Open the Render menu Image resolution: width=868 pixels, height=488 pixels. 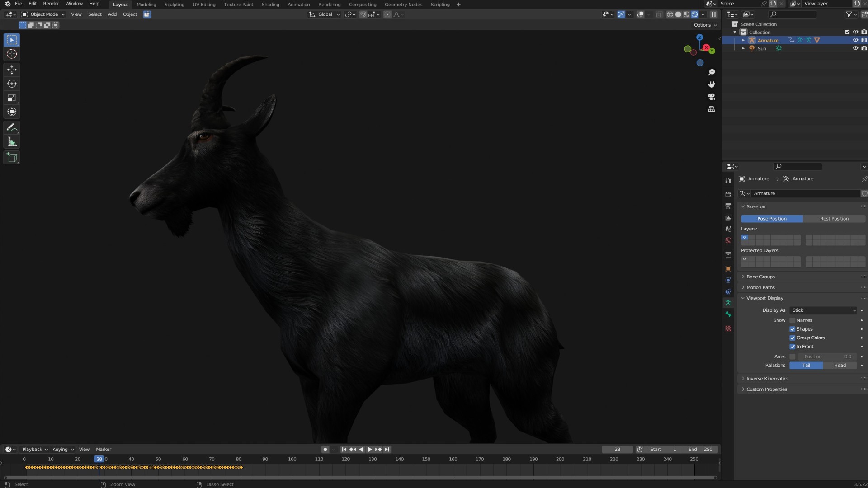click(x=51, y=4)
